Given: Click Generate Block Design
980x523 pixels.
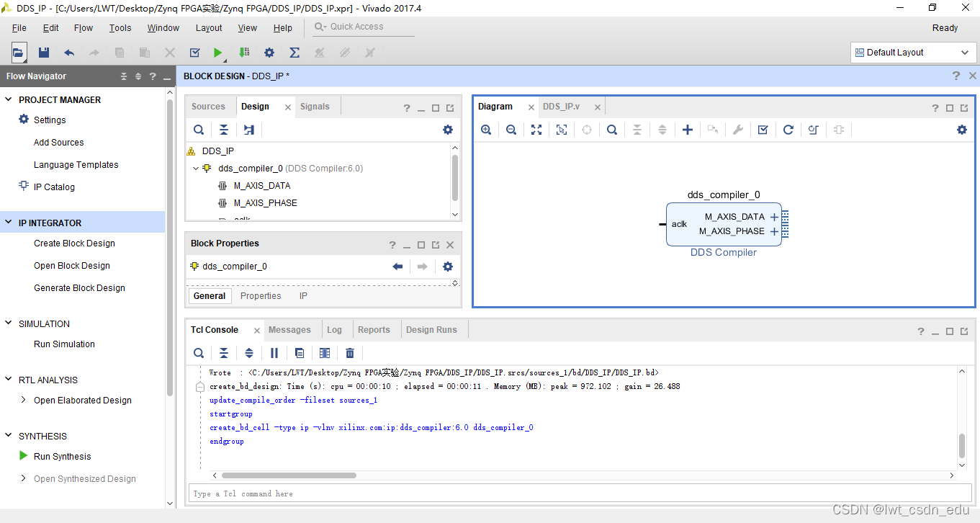Looking at the screenshot, I should coord(79,288).
